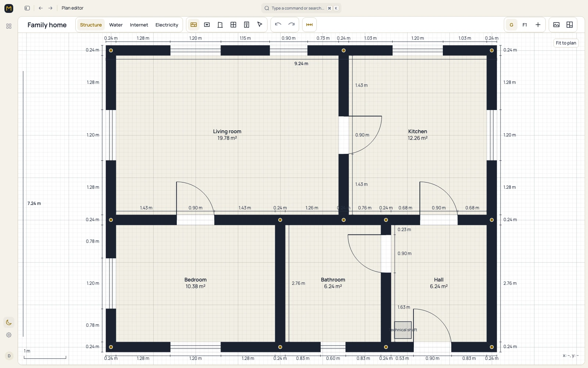
Task: Select the opening tool next to walls
Action: coord(207,25)
